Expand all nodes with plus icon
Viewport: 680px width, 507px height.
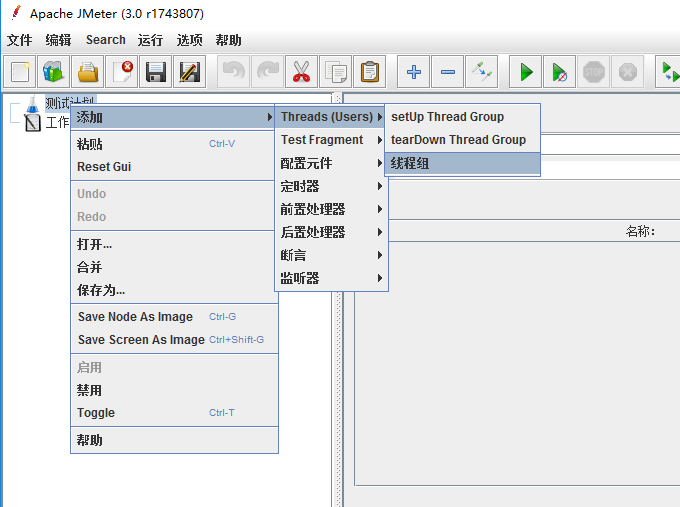pos(414,72)
